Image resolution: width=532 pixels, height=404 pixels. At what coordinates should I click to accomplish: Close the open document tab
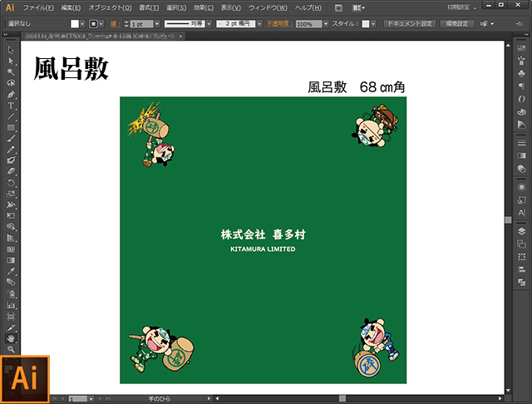click(x=181, y=36)
